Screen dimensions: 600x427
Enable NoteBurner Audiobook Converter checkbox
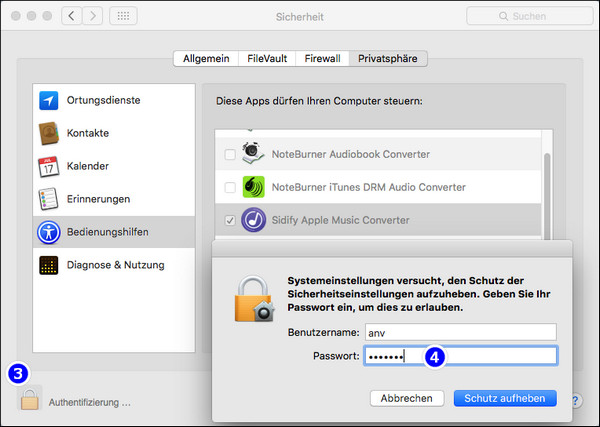tap(230, 154)
